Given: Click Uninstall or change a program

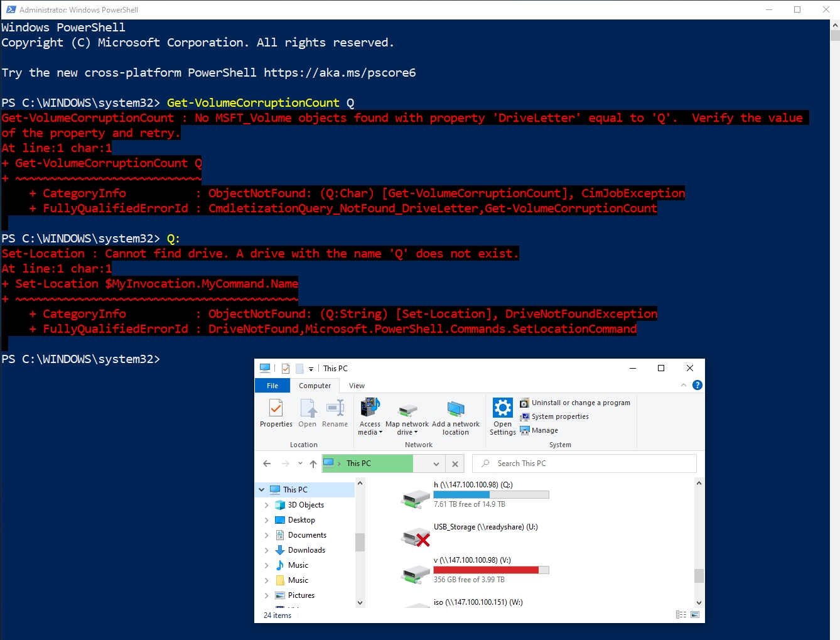Looking at the screenshot, I should point(580,403).
